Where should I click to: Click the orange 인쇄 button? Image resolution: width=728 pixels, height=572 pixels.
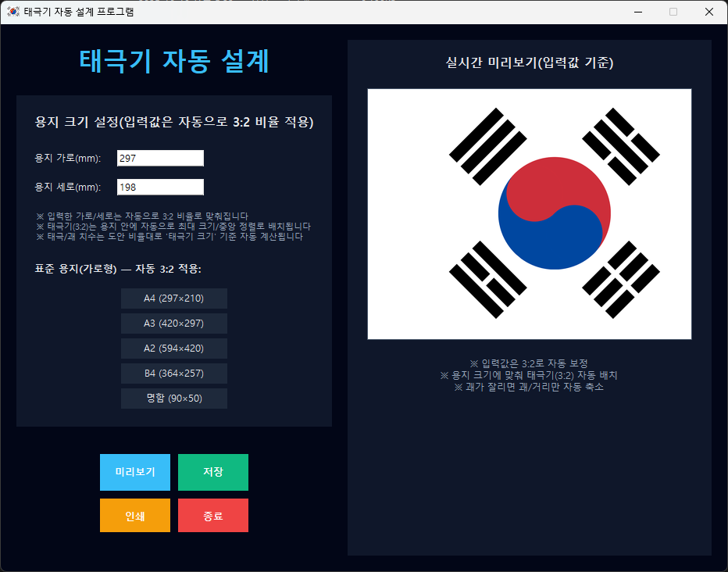[135, 516]
